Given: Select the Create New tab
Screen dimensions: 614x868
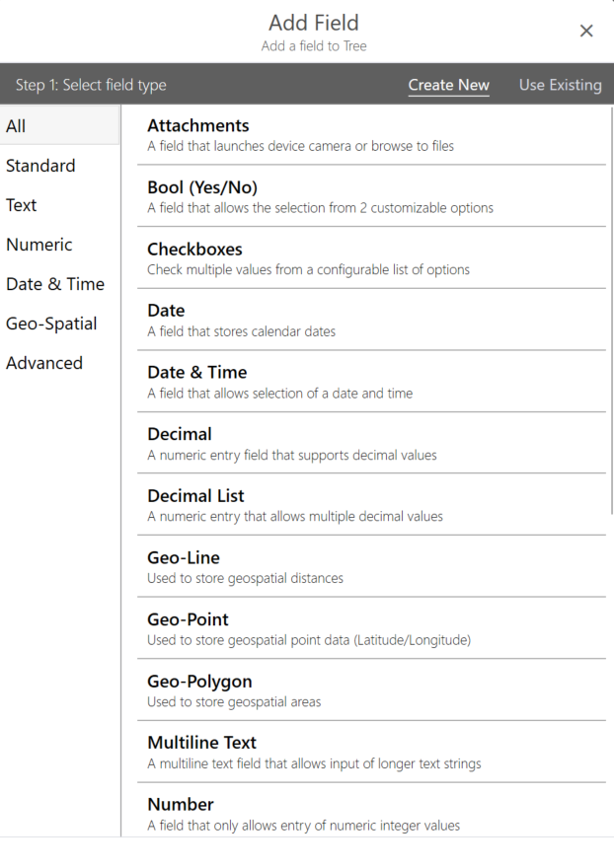Looking at the screenshot, I should click(448, 85).
